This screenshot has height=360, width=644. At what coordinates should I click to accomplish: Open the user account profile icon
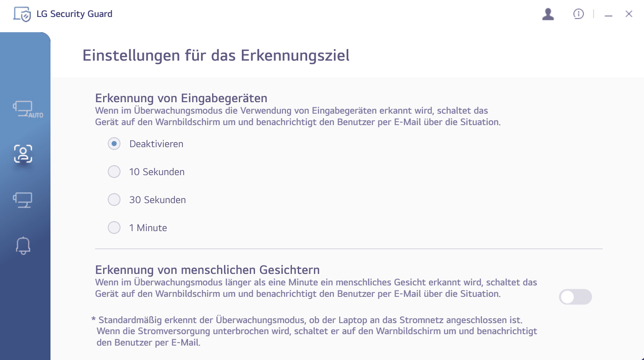coord(548,14)
